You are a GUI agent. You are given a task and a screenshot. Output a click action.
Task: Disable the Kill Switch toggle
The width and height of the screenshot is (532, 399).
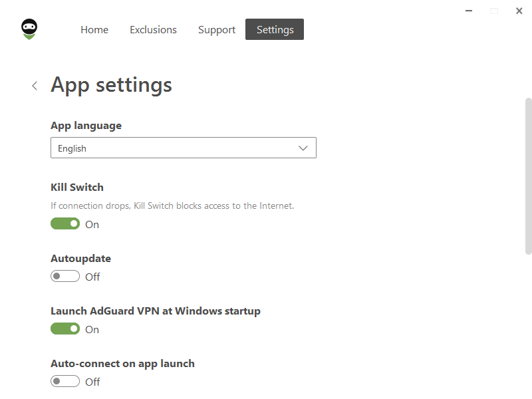[65, 224]
